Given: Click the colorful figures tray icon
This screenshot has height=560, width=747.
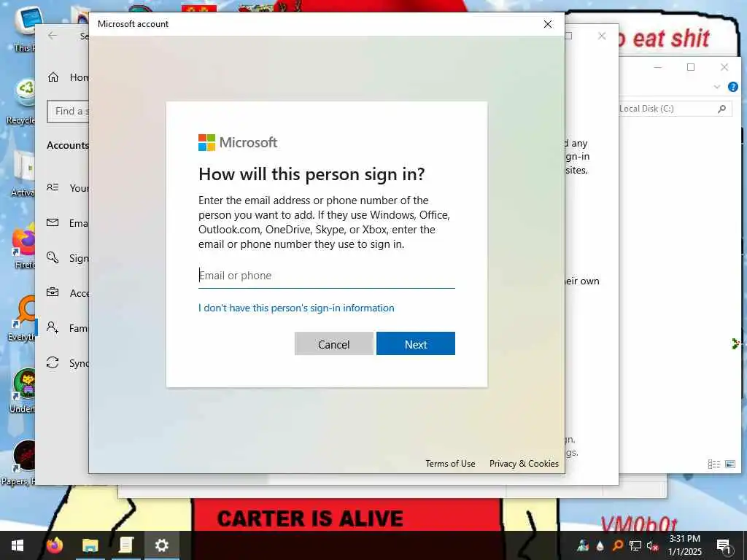Looking at the screenshot, I should [583, 545].
